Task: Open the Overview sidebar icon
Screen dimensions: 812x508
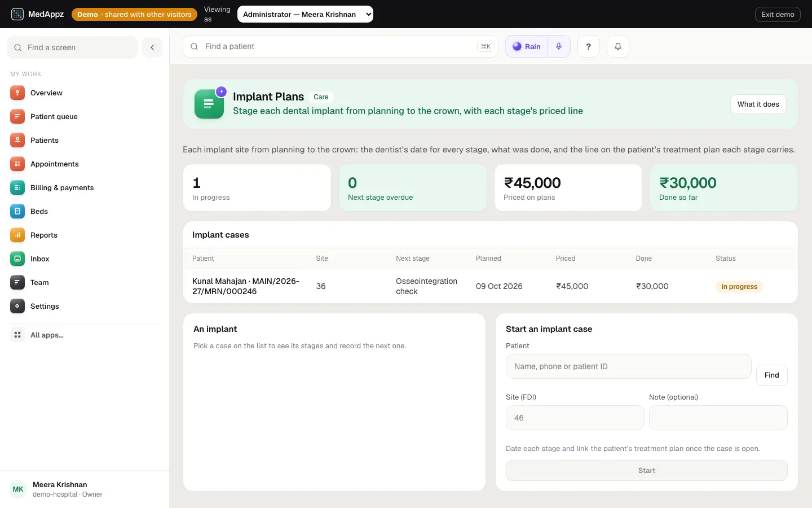Action: click(x=17, y=93)
